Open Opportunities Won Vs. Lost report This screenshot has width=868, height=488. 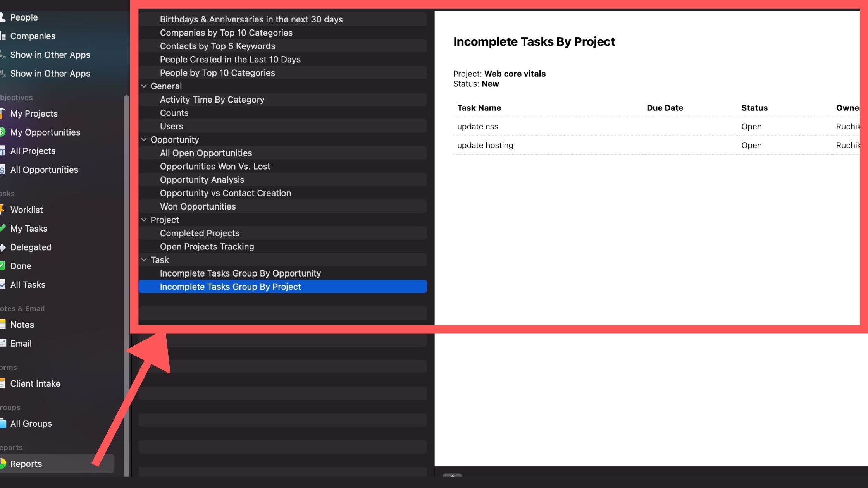tap(283, 167)
